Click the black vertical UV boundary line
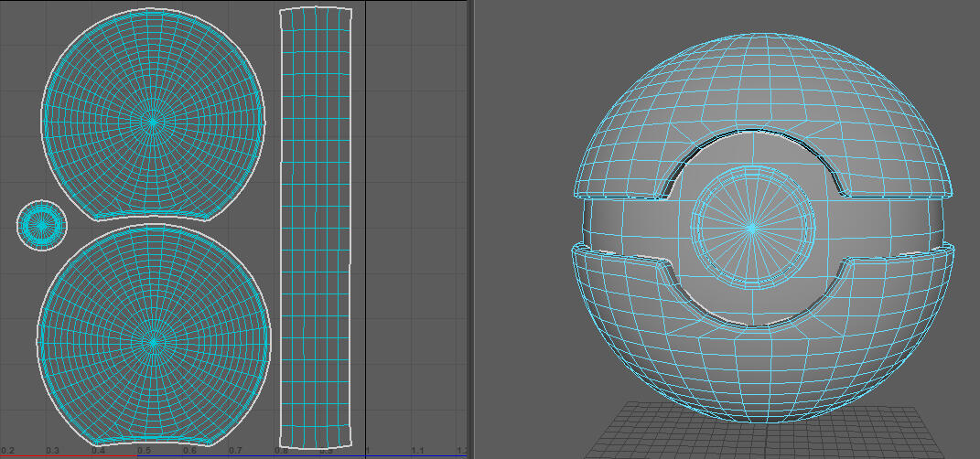Image resolution: width=980 pixels, height=459 pixels. click(x=366, y=229)
